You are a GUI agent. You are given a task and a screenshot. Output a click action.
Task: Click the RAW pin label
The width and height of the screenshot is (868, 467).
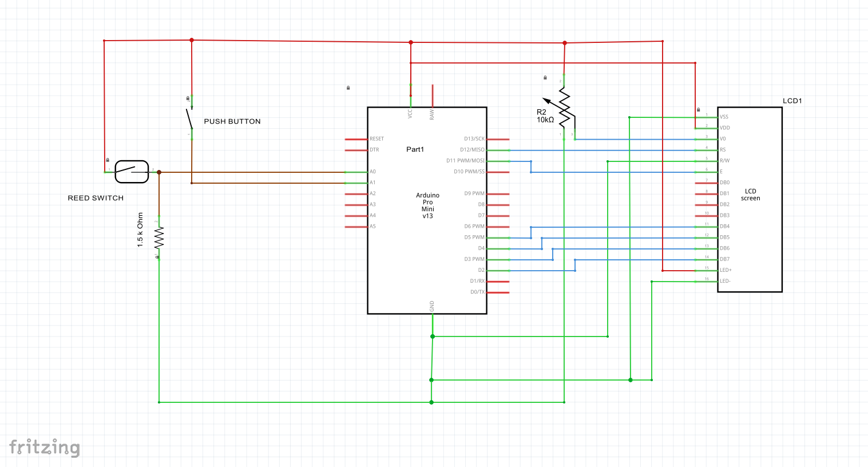(x=432, y=114)
